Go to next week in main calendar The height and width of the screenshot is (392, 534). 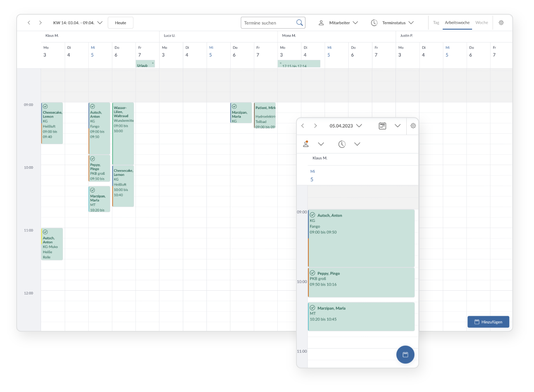coord(40,23)
